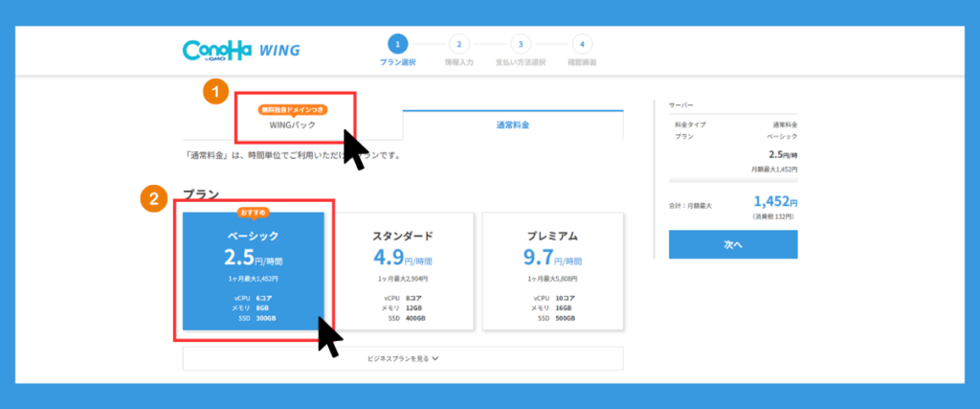Expand ビジネスプランを見る section
980x409 pixels.
tap(402, 358)
